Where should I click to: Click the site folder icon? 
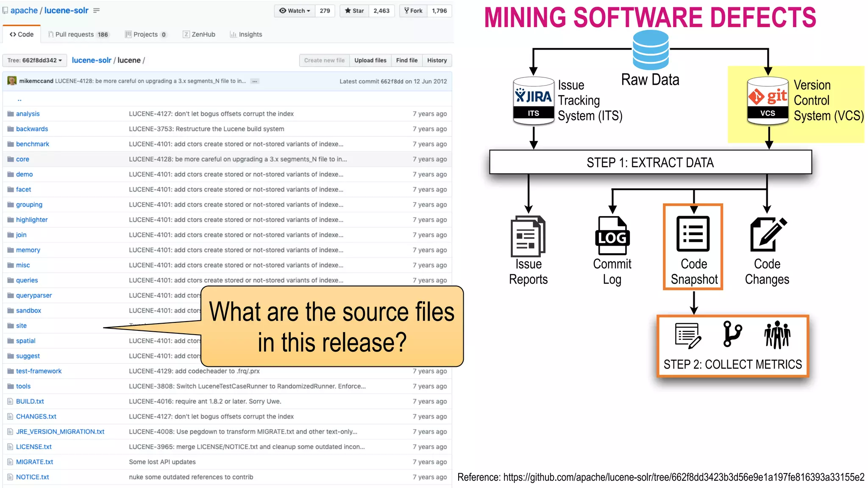coord(11,326)
